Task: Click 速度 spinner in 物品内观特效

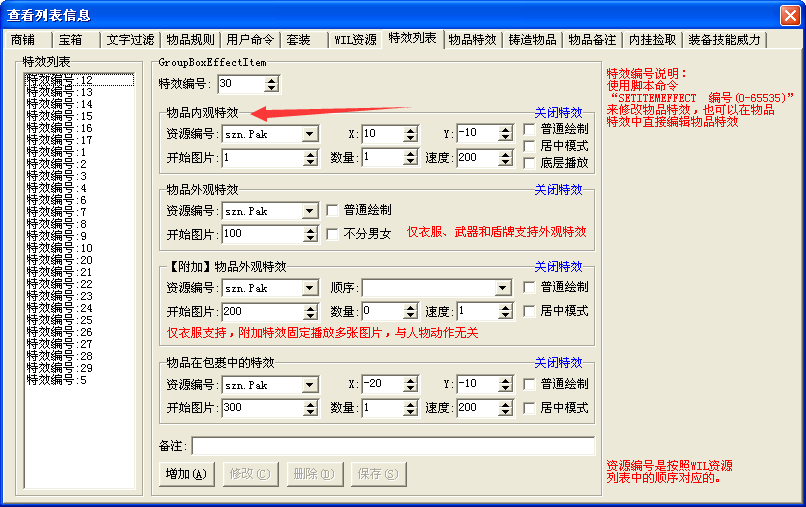Action: 506,157
